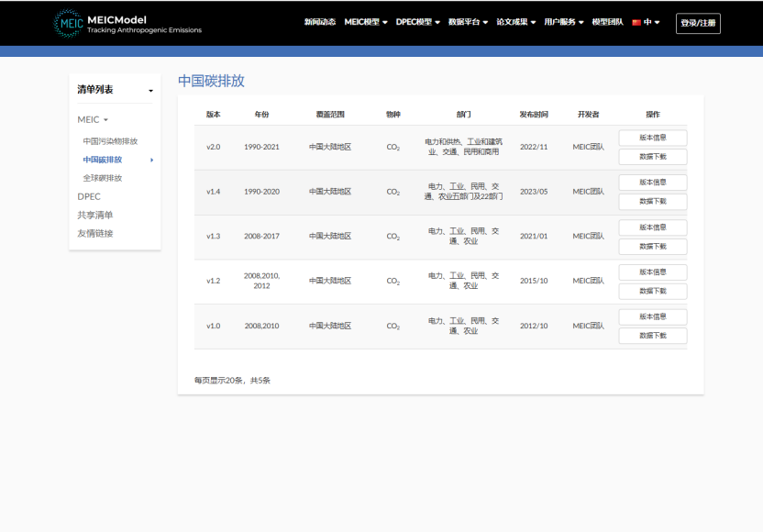763x532 pixels.
Task: Open the language flag selector
Action: 646,23
